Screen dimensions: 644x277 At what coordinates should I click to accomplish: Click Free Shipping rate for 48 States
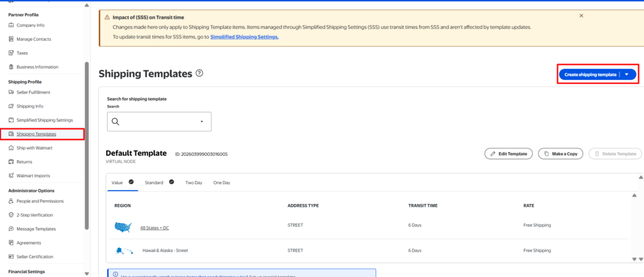point(537,225)
